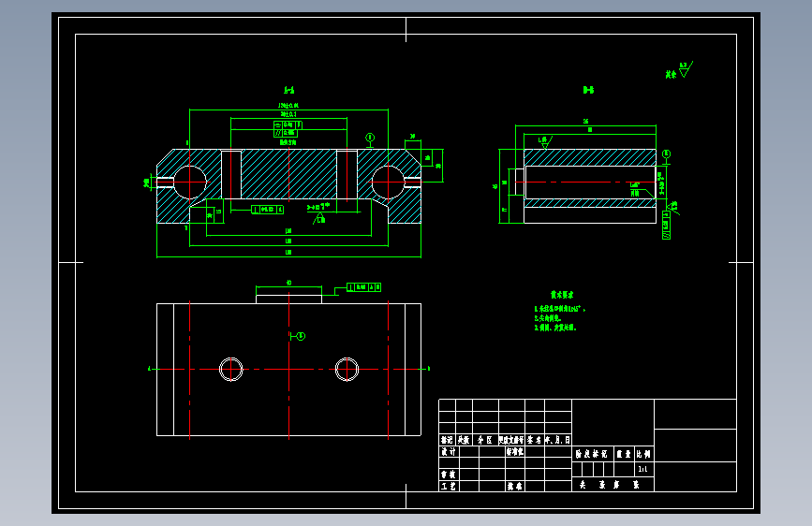Select the raised boss atop the plan view

[289, 300]
